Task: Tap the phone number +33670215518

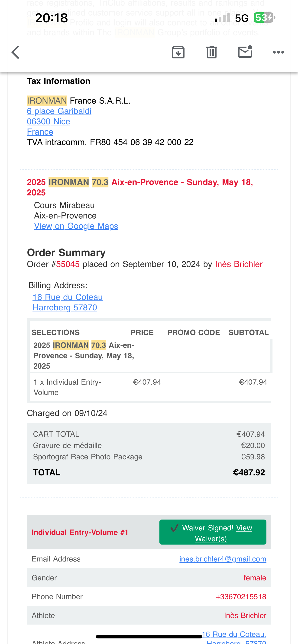Action: pyautogui.click(x=241, y=597)
